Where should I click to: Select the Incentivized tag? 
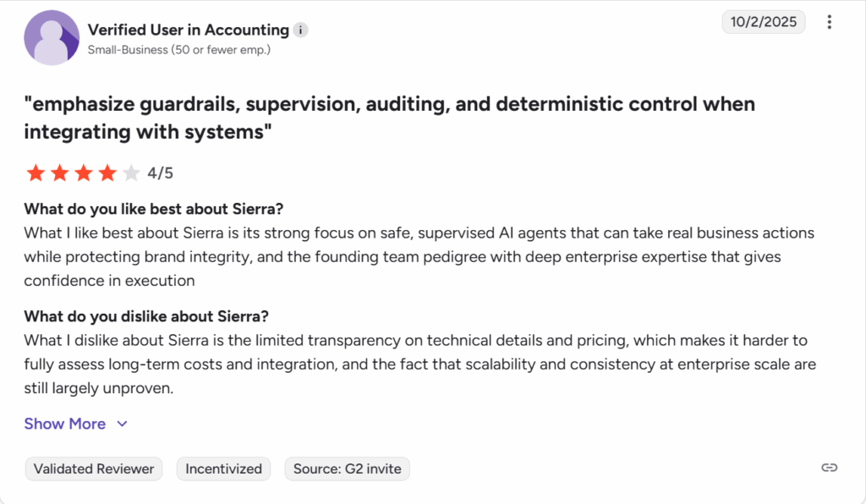tap(223, 468)
